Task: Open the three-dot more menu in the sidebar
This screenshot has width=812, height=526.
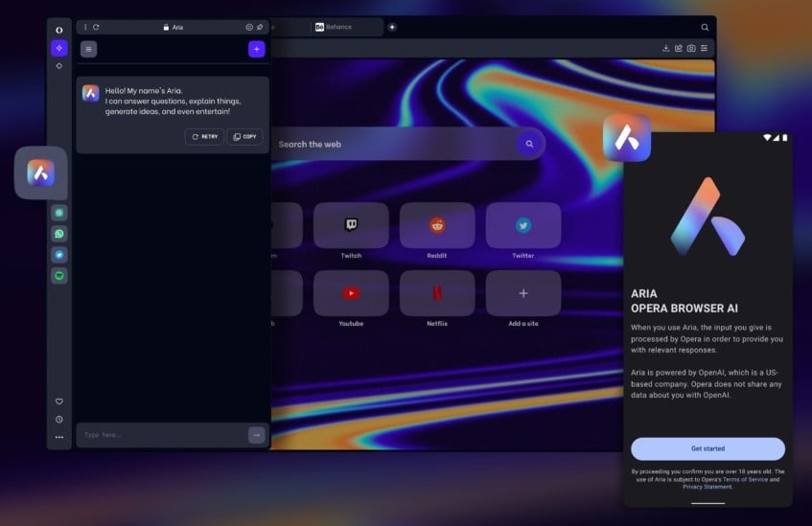Action: 59,438
